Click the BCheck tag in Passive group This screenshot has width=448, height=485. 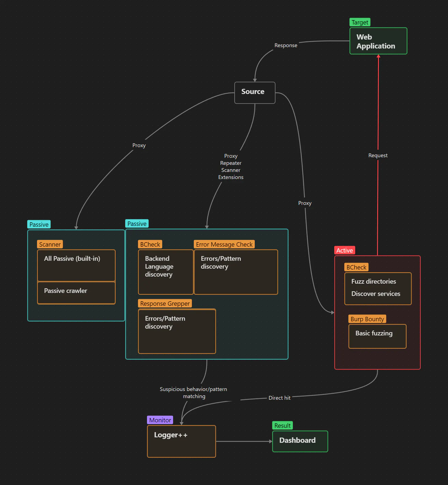(150, 244)
